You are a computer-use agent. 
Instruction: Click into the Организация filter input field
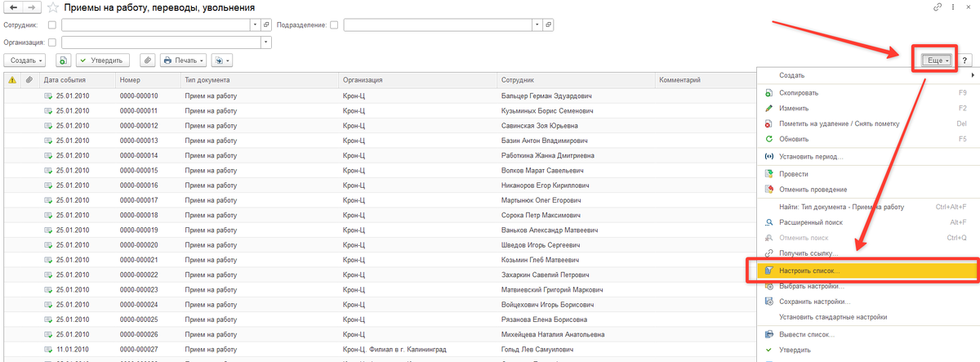pos(161,42)
